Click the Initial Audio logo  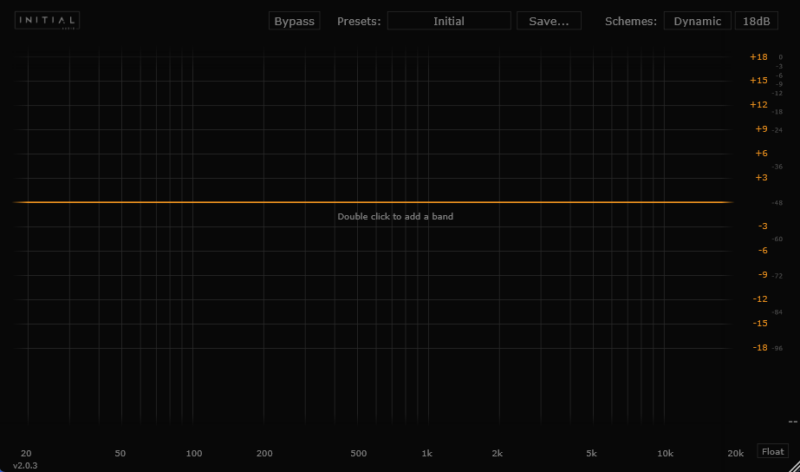pyautogui.click(x=47, y=21)
